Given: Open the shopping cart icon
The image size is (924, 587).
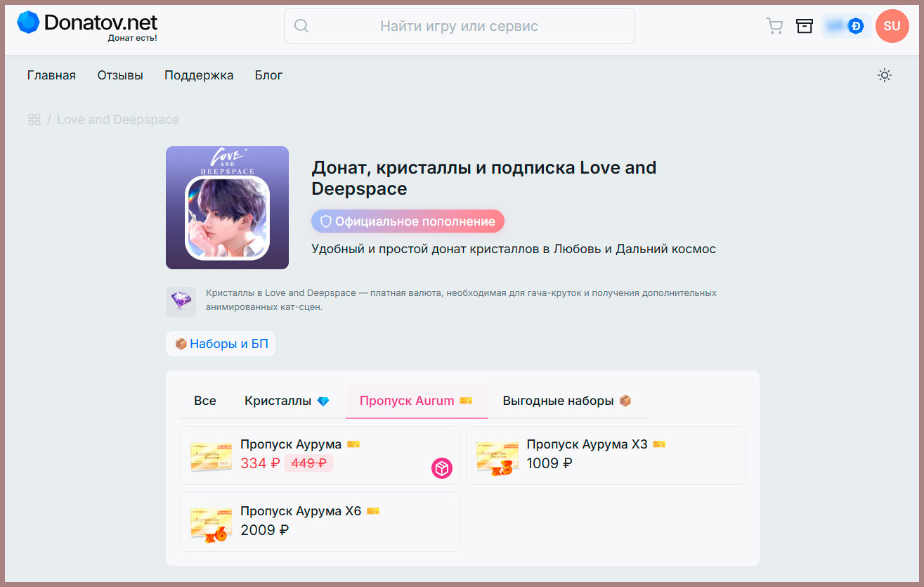Looking at the screenshot, I should point(774,26).
